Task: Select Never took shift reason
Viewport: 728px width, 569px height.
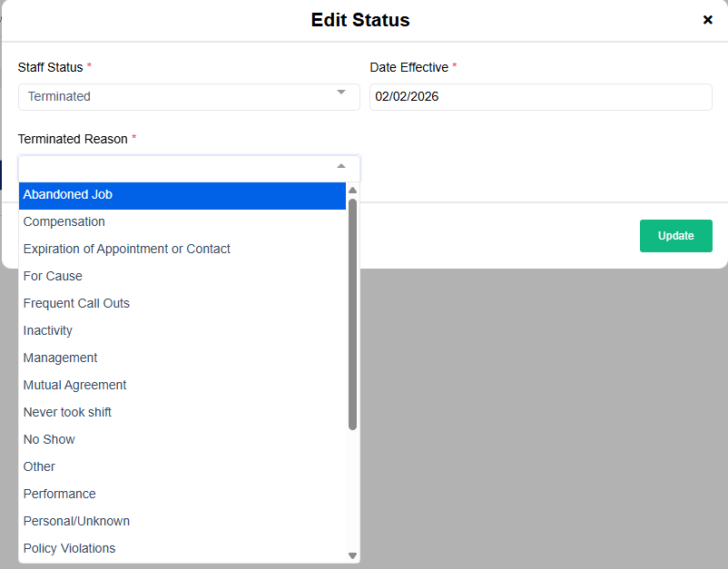Action: point(182,412)
